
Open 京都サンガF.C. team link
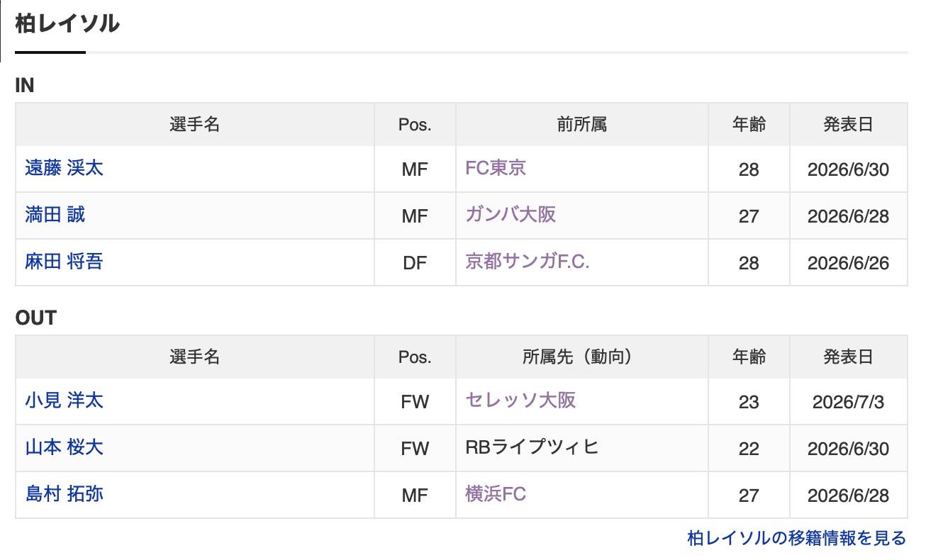(x=528, y=262)
